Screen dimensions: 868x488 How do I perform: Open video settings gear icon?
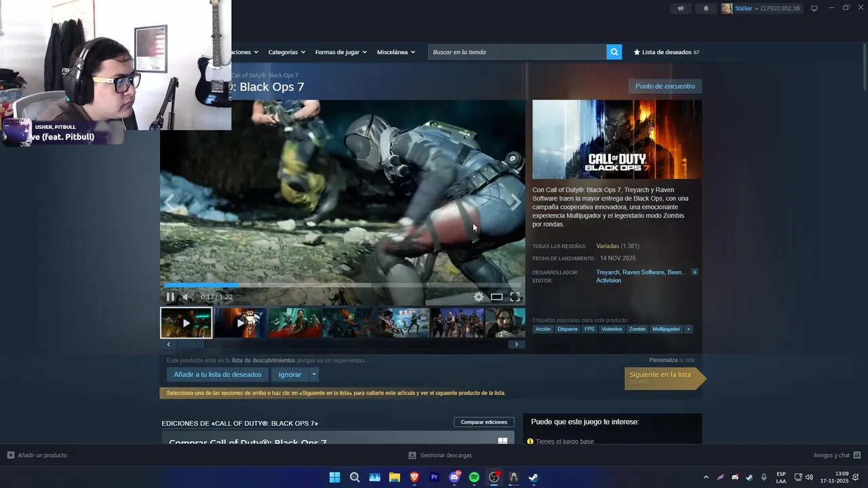pos(479,297)
